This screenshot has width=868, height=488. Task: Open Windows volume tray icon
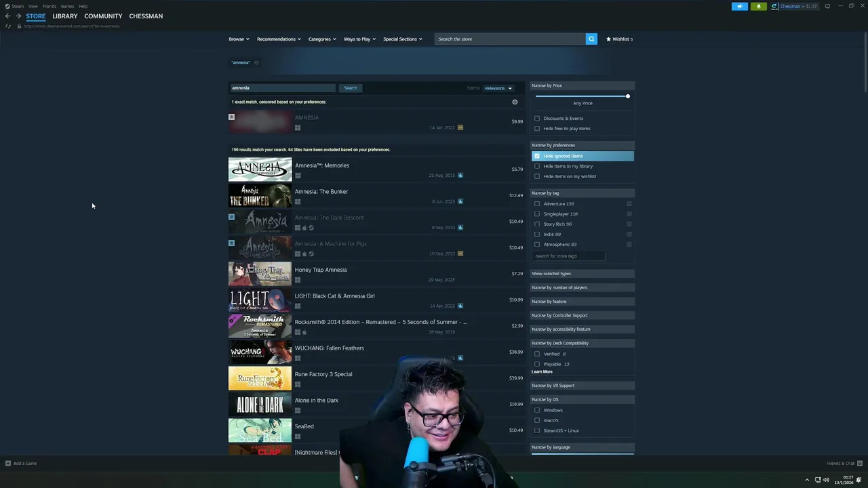click(x=826, y=480)
